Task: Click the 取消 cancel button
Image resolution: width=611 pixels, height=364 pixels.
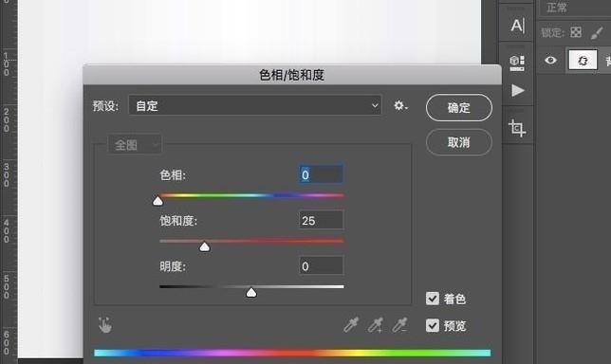Action: [x=459, y=142]
